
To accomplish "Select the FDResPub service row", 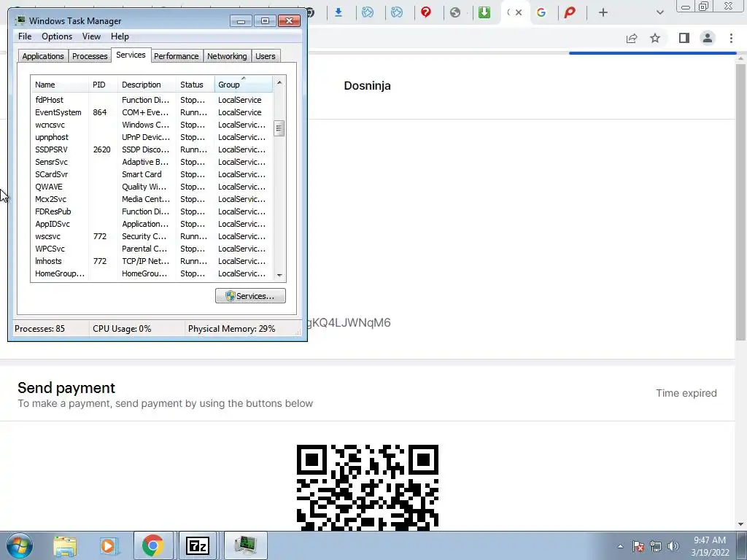I will coord(152,211).
